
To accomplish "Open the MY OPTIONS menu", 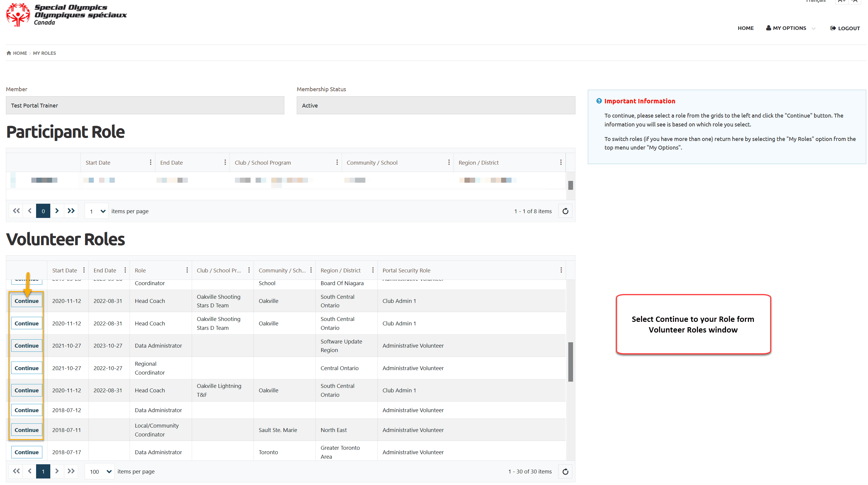I will [x=786, y=28].
